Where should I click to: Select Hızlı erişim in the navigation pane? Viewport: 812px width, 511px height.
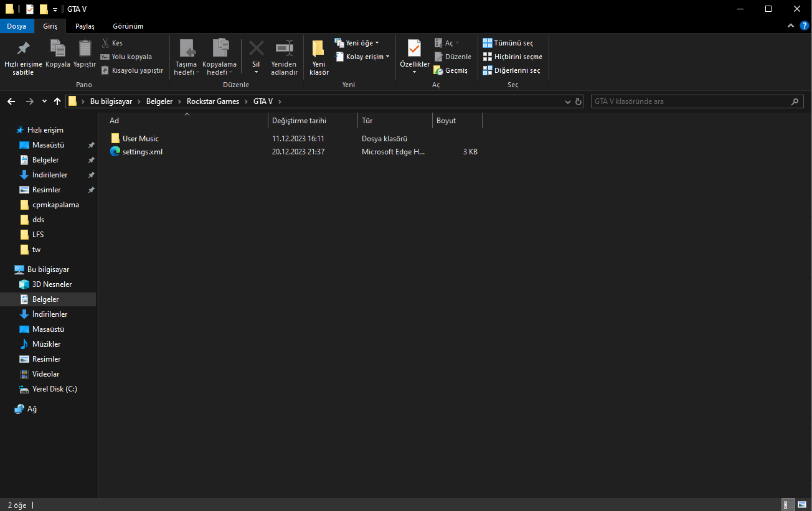click(45, 130)
